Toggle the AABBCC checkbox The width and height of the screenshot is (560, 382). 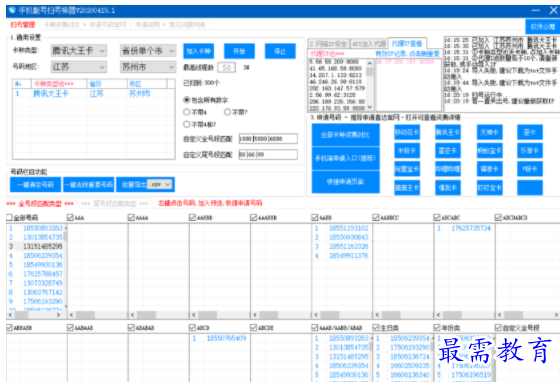(x=376, y=217)
